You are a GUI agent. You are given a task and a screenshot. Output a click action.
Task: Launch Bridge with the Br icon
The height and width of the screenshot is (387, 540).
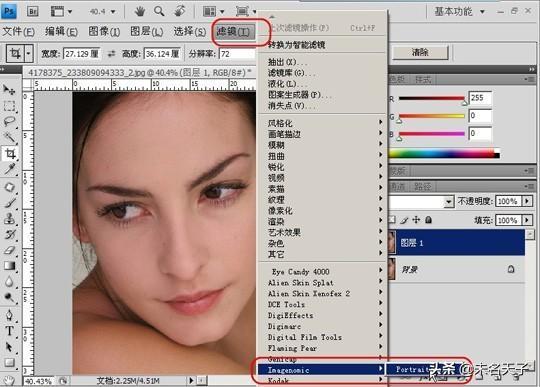point(33,12)
